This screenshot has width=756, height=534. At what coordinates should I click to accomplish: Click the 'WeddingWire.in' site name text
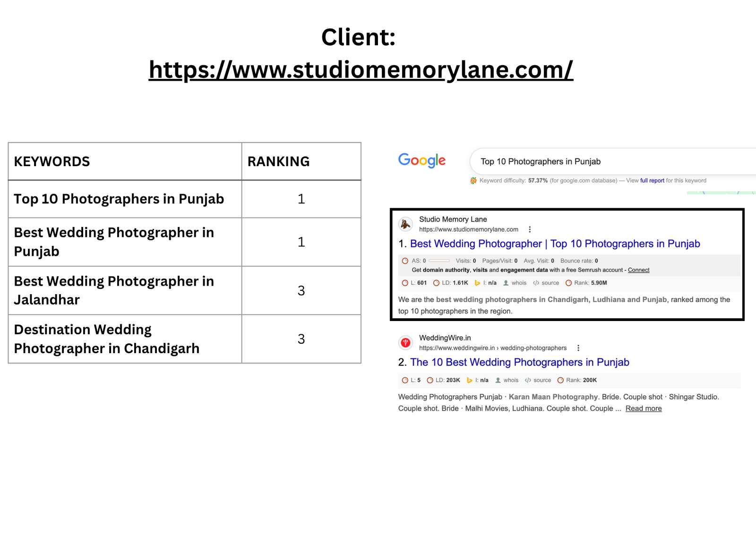pyautogui.click(x=445, y=338)
